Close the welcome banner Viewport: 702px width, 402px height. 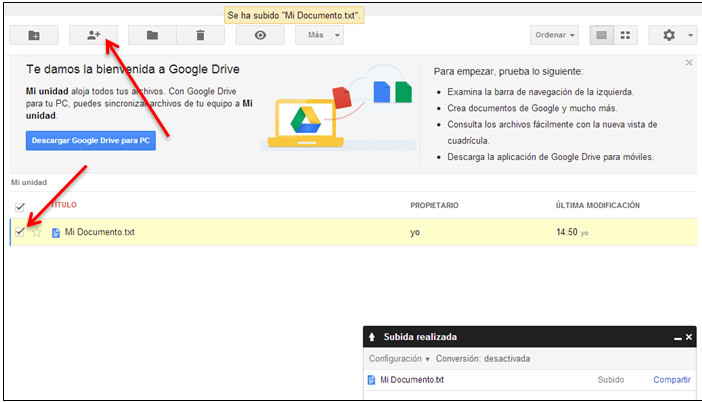coord(689,63)
